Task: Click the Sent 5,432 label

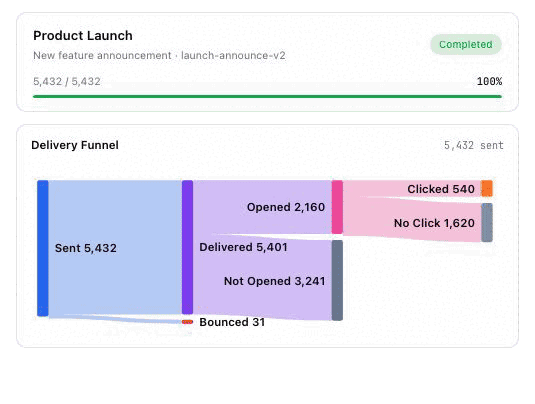Action: 86,248
